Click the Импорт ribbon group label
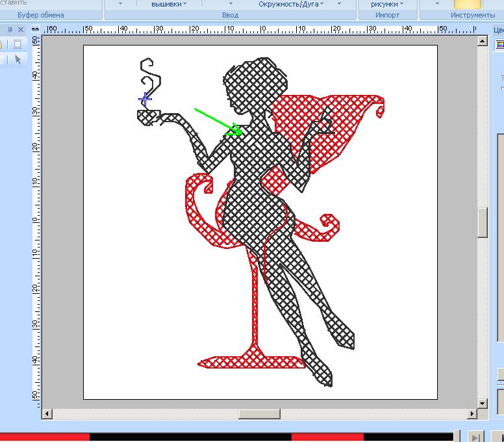Image resolution: width=504 pixels, height=442 pixels. click(387, 15)
